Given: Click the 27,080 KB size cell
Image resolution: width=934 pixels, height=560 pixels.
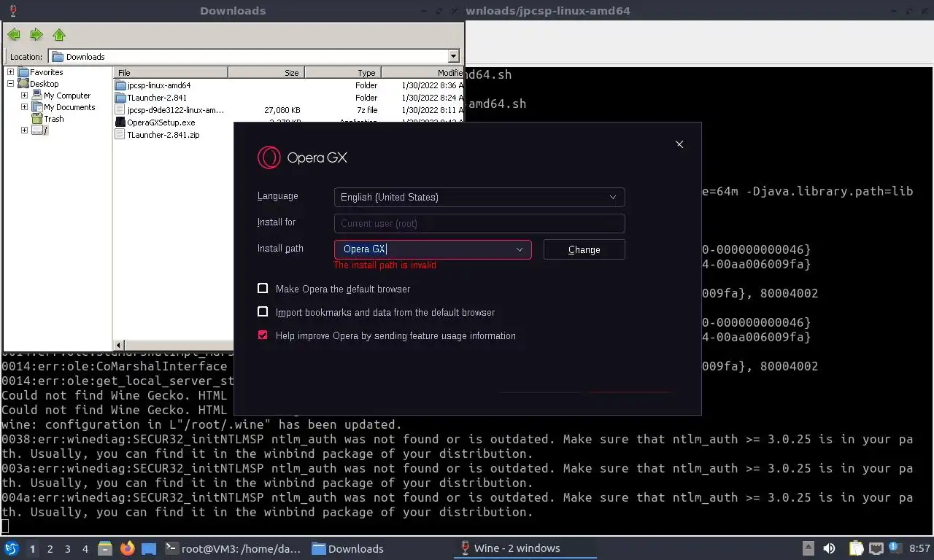Looking at the screenshot, I should pos(282,110).
